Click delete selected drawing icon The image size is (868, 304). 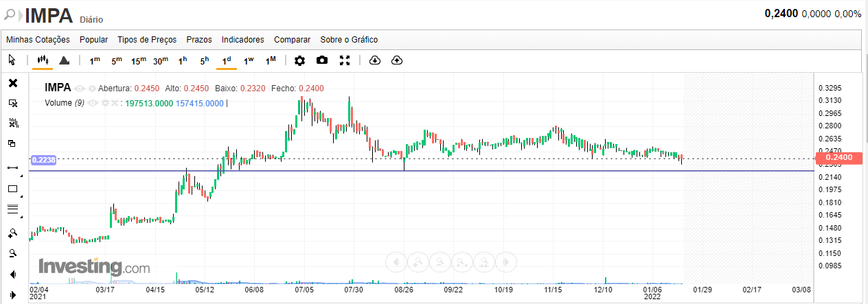[x=12, y=103]
